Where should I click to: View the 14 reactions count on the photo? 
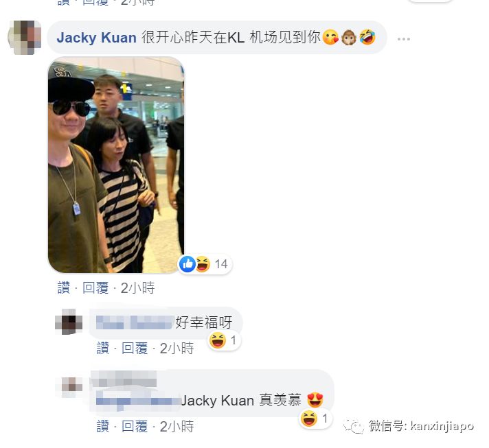221,264
